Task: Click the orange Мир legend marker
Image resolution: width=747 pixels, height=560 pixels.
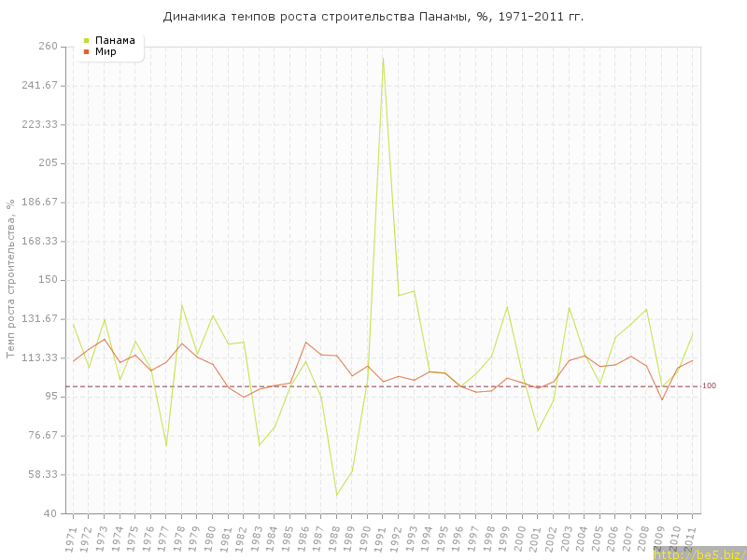Action: coord(86,51)
